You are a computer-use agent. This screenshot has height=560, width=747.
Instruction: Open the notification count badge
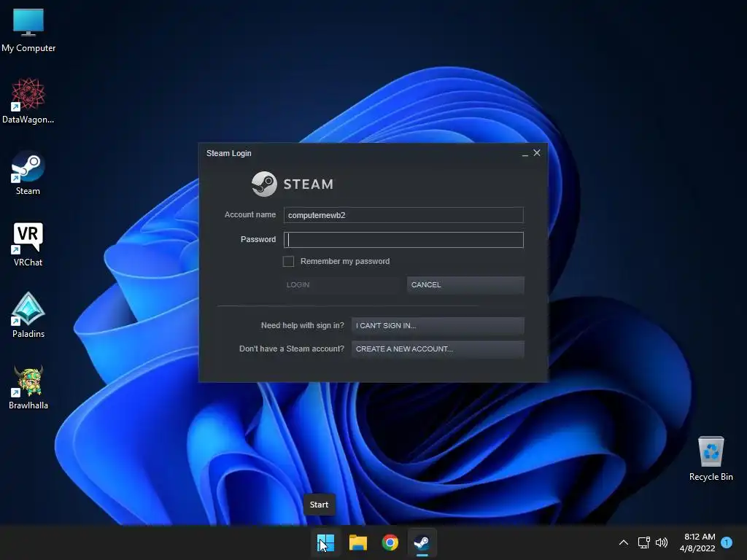727,542
